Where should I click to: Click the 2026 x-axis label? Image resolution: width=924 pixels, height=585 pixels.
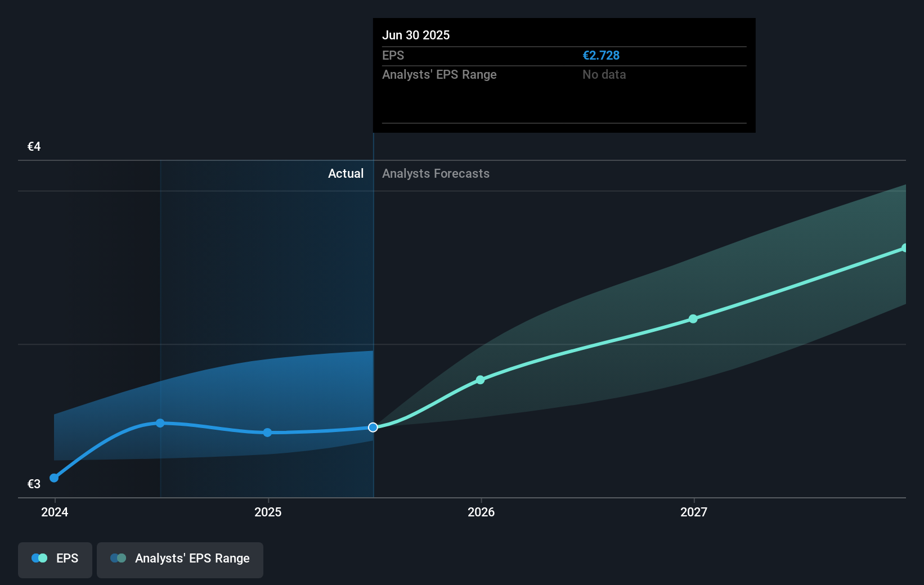(x=480, y=512)
